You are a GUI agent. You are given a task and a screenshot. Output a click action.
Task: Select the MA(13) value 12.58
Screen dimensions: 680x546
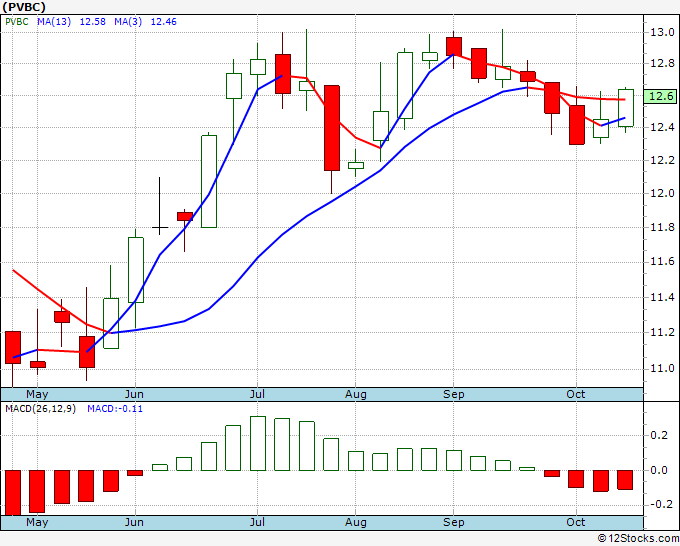(x=92, y=22)
